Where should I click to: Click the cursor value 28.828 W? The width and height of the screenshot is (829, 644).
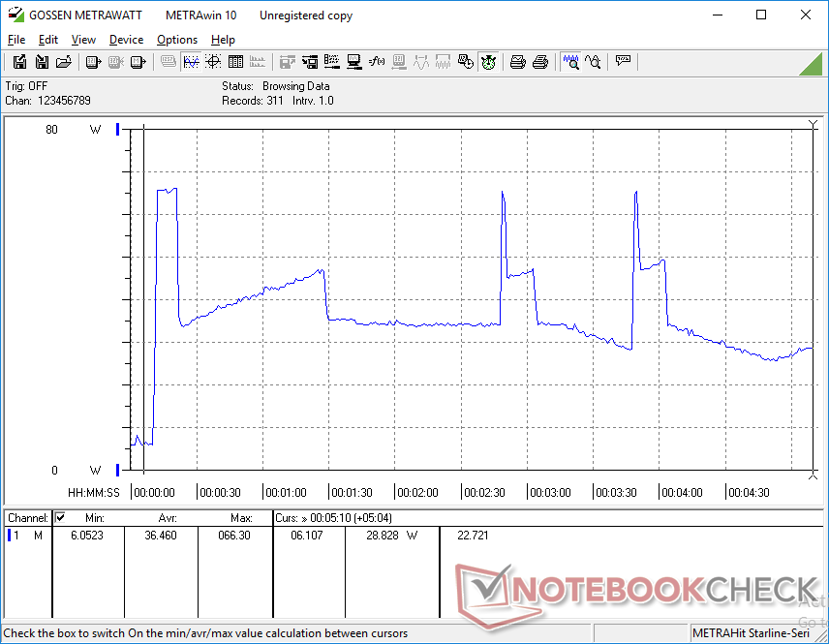click(392, 536)
